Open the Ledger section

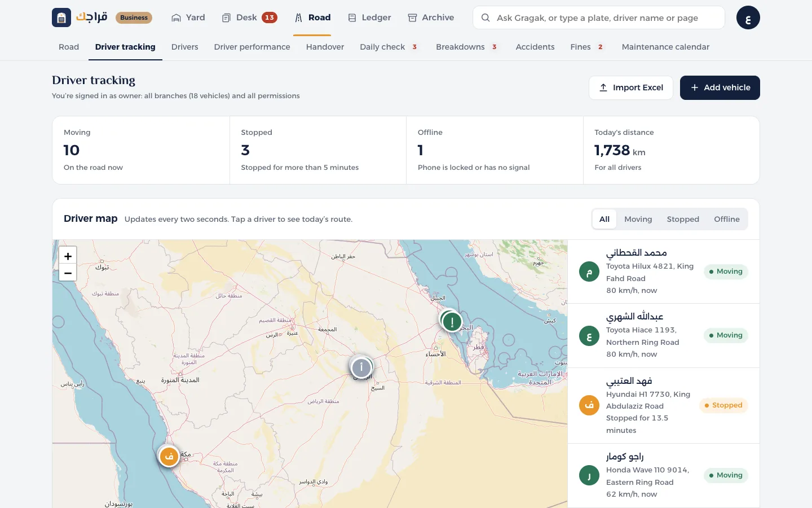[369, 17]
